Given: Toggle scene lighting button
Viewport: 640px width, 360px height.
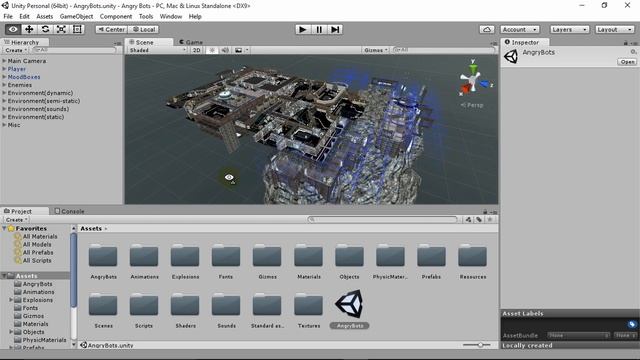Looking at the screenshot, I should pos(211,50).
